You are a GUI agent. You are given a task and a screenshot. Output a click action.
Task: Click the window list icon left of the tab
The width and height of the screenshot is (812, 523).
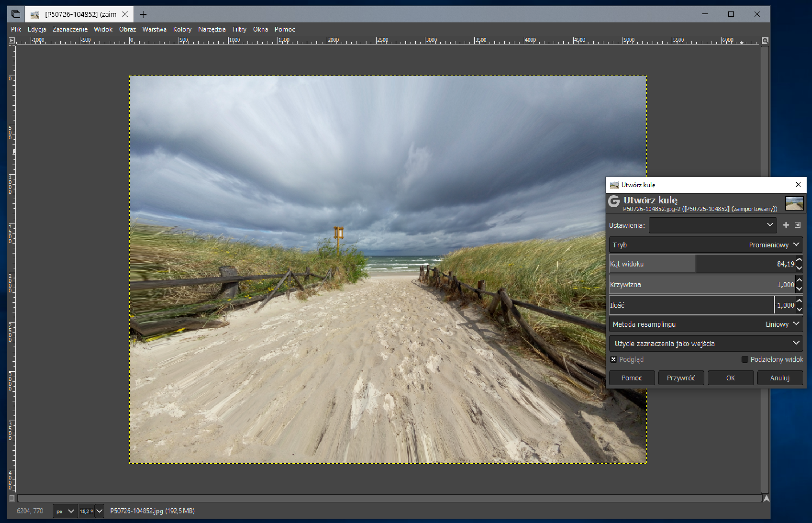pyautogui.click(x=16, y=14)
